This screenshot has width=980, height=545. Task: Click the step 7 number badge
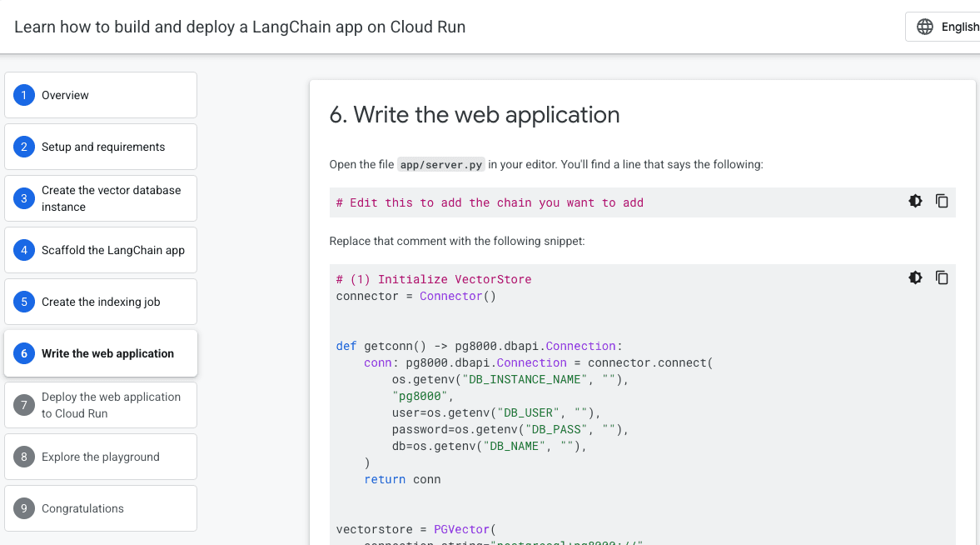coord(24,405)
